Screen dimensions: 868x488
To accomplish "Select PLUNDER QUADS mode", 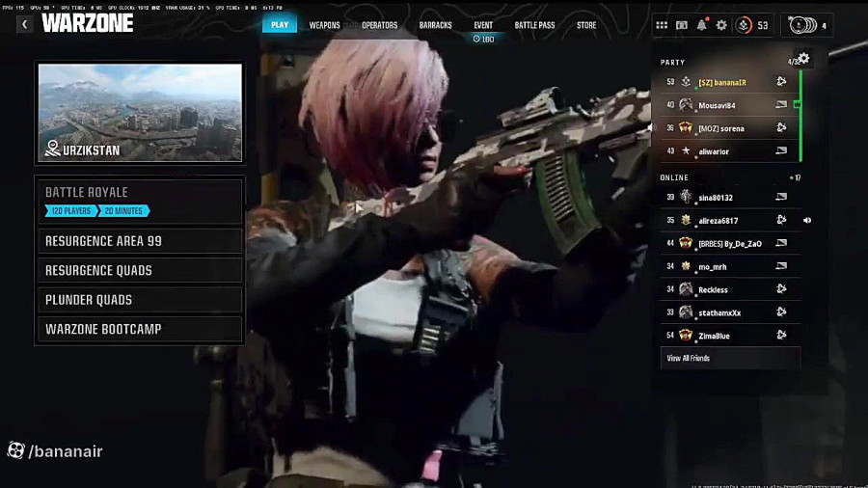I will [140, 300].
